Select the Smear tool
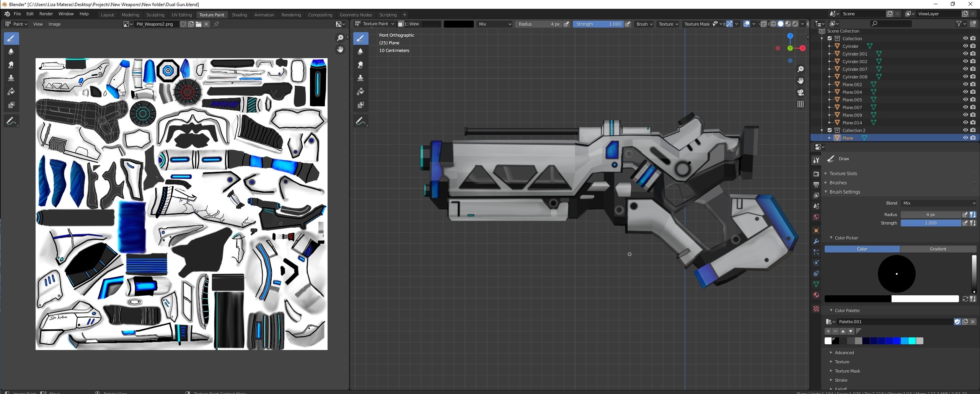The width and height of the screenshot is (980, 394). point(11,65)
